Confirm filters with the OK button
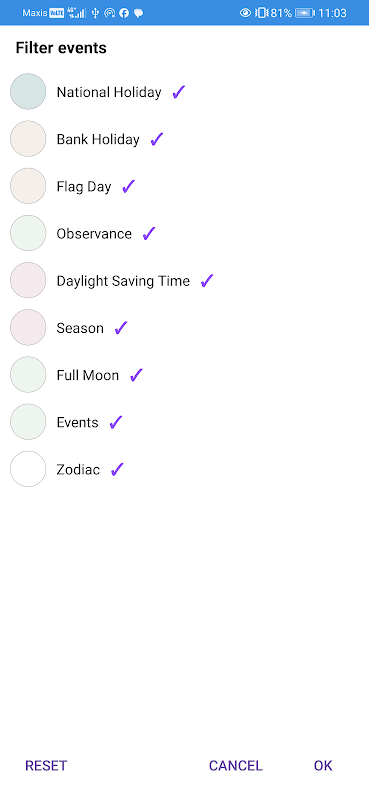 [323, 765]
